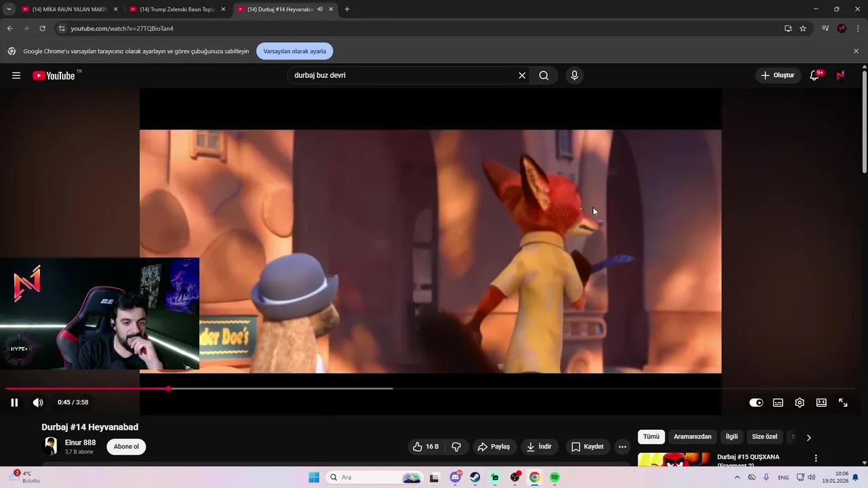
Task: Open more actions three-dot menu
Action: [623, 447]
